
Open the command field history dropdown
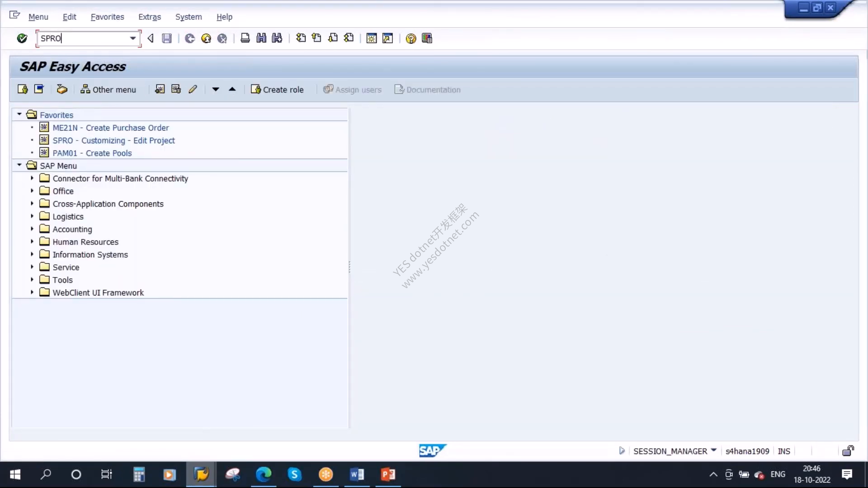tap(132, 38)
